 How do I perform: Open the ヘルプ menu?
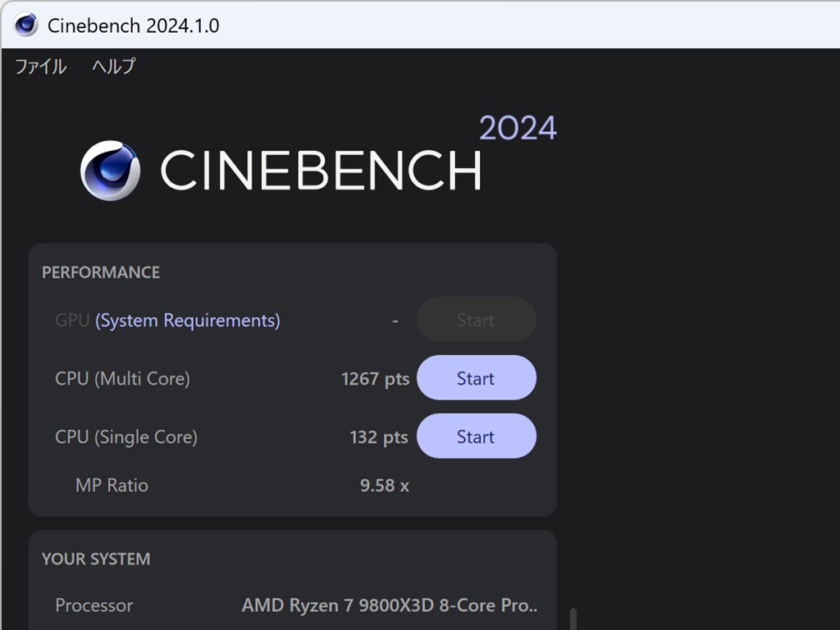pos(113,67)
